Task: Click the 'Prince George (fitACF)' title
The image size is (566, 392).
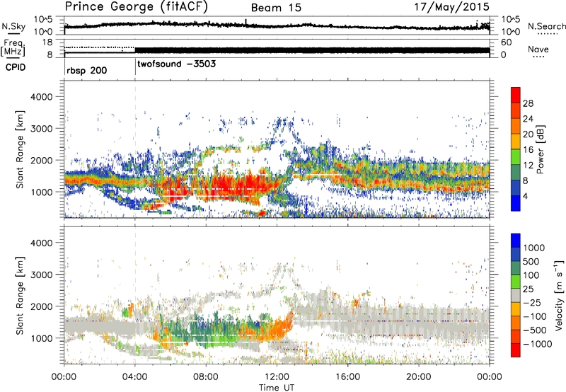Action: pos(136,7)
